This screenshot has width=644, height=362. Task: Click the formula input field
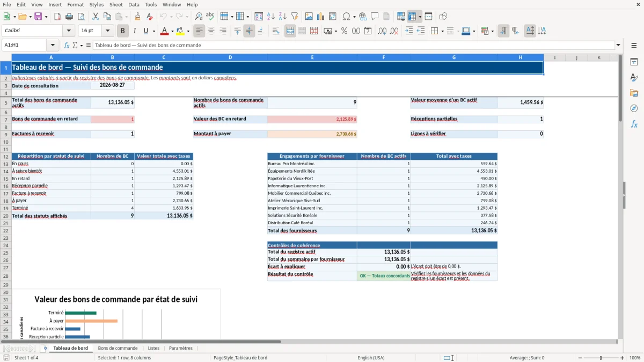tap(354, 45)
